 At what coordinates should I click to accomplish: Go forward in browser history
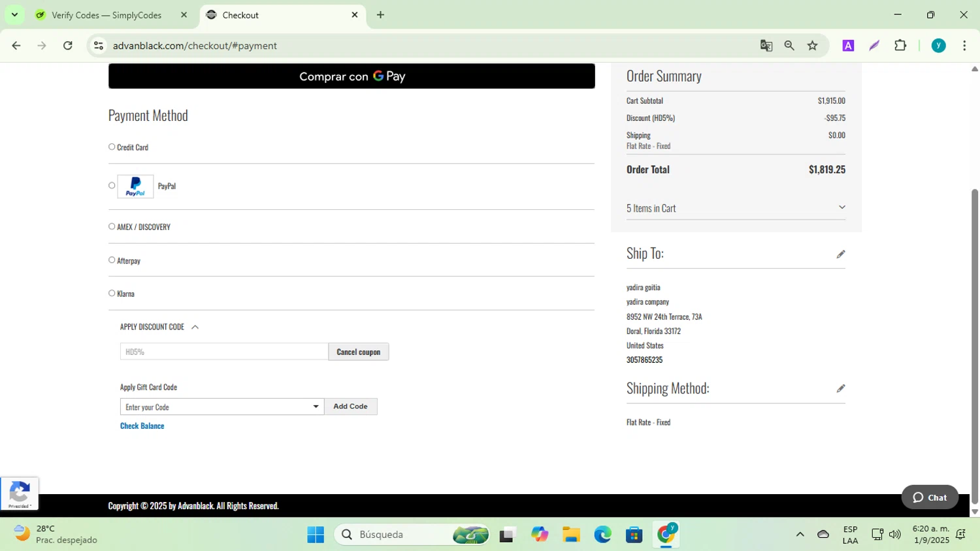42,46
